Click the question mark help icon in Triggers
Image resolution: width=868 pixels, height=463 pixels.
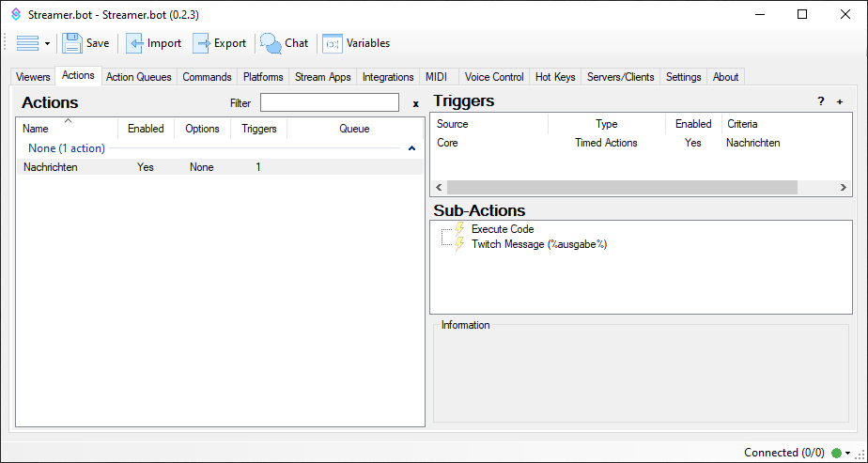[x=820, y=101]
